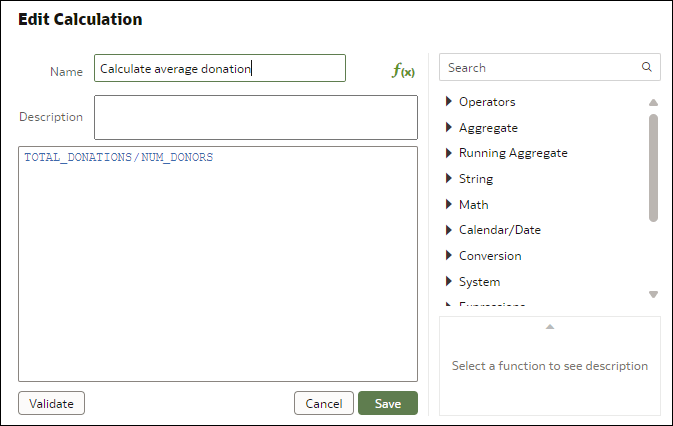Select the Conversion tree item

[x=490, y=256]
